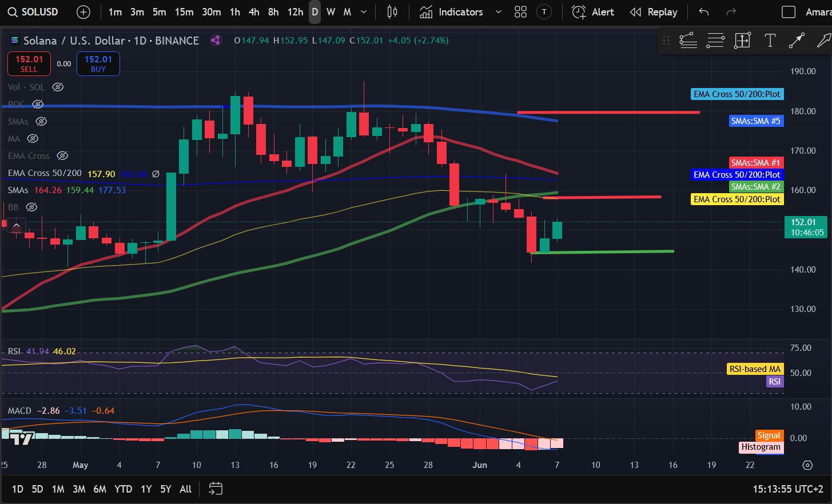Click the crossed circle beside EMA Cross 50/200
This screenshot has height=504, width=832.
(x=156, y=174)
